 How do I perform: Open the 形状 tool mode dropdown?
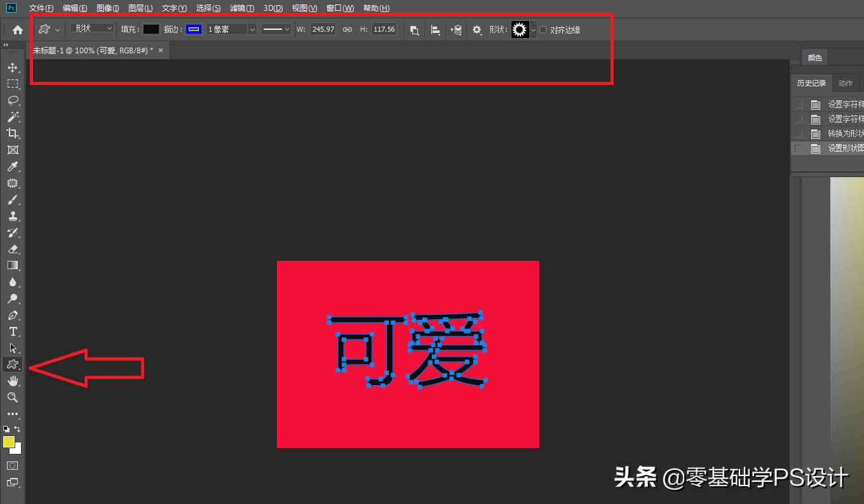click(x=91, y=28)
